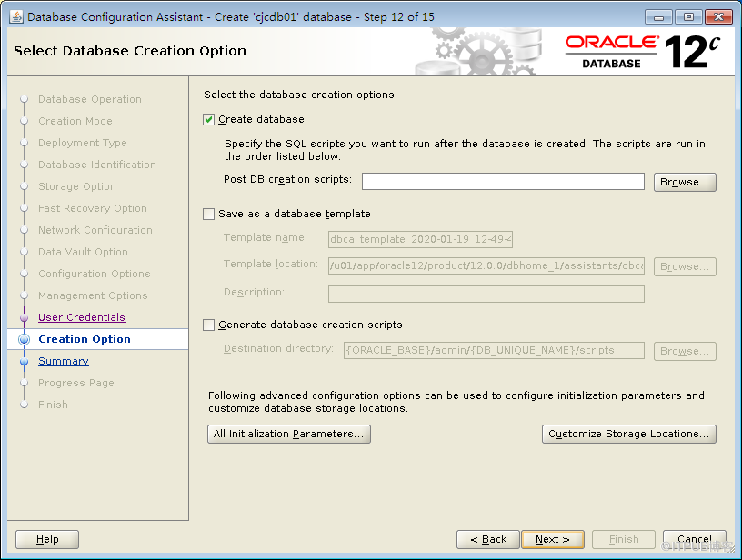Open the Help button
This screenshot has width=742, height=560.
point(47,539)
